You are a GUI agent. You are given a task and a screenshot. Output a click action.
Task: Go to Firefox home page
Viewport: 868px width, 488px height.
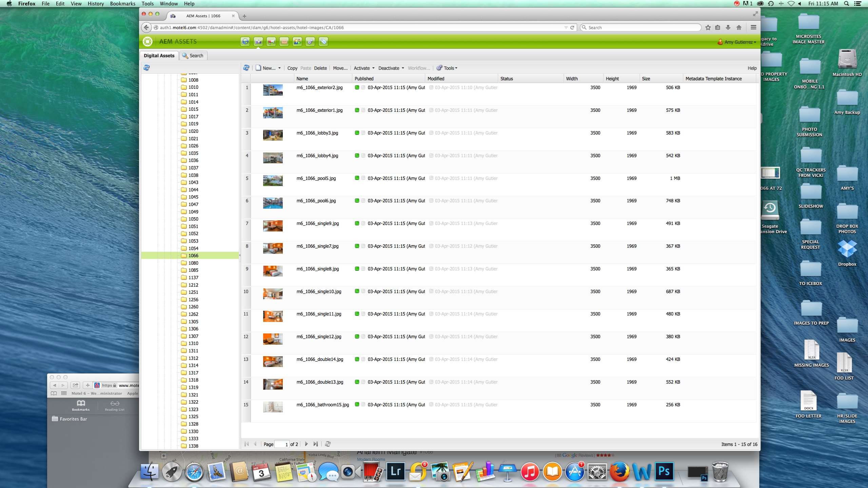click(x=739, y=27)
